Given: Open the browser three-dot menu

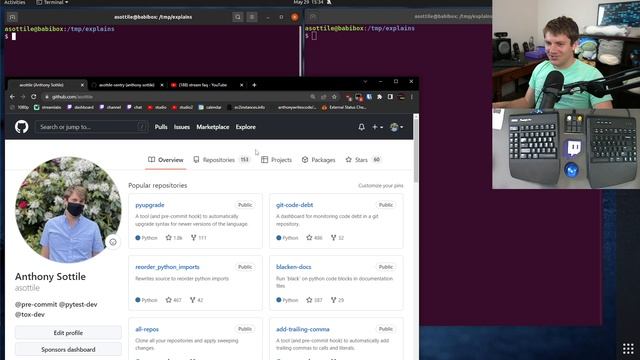Looking at the screenshot, I should tap(411, 97).
